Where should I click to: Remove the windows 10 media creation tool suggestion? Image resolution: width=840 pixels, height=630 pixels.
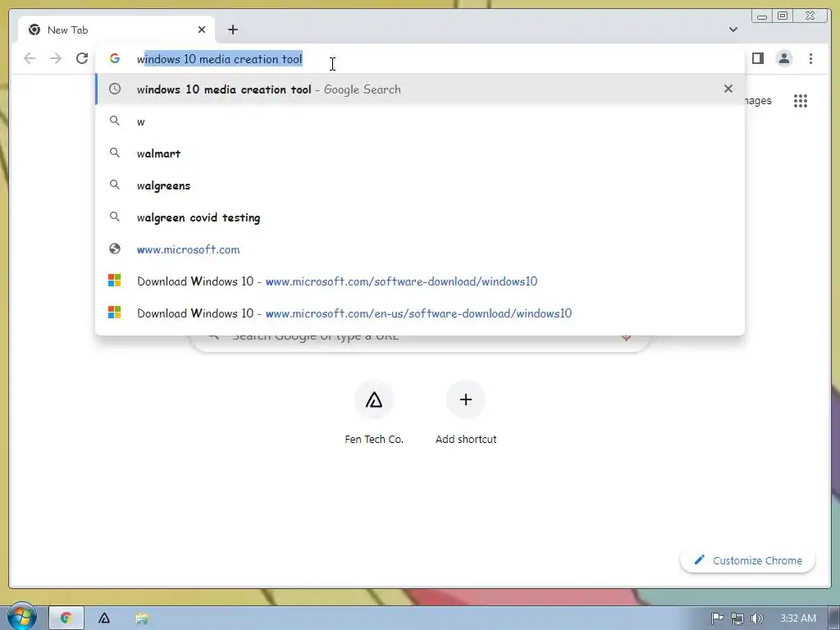click(x=728, y=89)
